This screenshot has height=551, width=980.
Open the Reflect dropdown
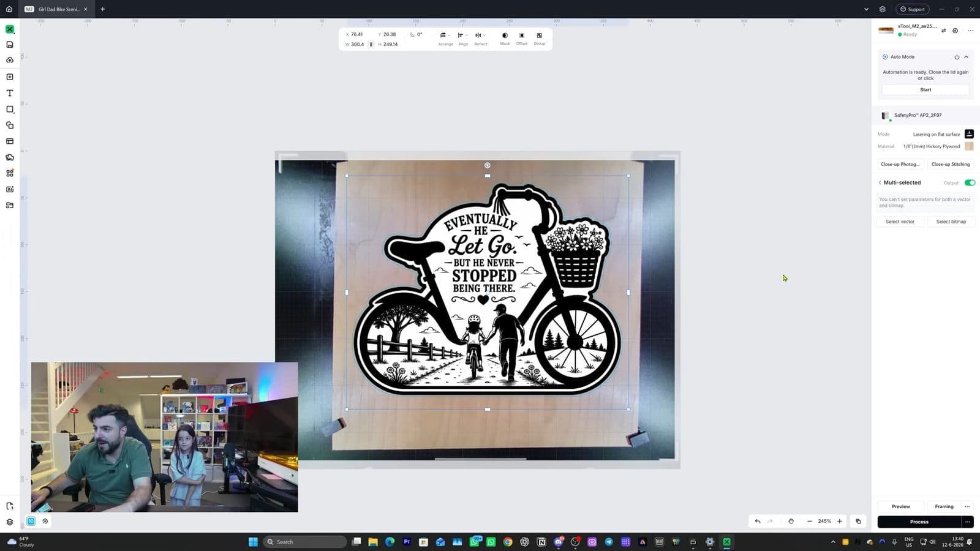tap(481, 39)
